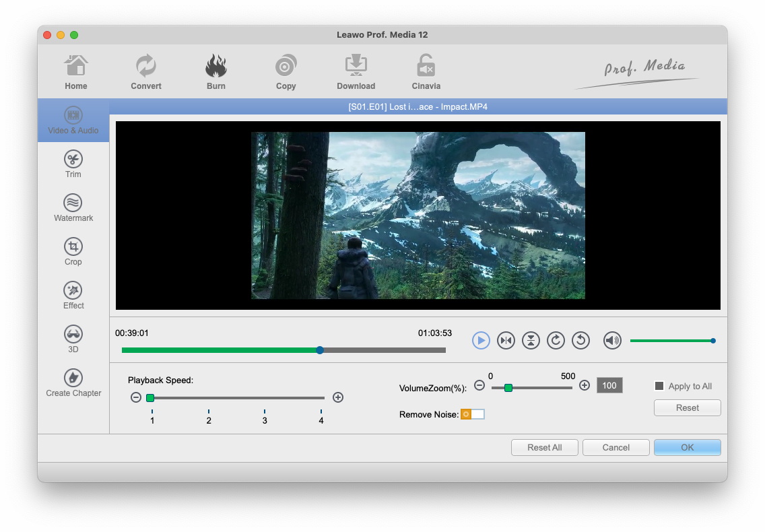This screenshot has height=532, width=765.
Task: Click Cancel to discard edits
Action: pyautogui.click(x=616, y=448)
